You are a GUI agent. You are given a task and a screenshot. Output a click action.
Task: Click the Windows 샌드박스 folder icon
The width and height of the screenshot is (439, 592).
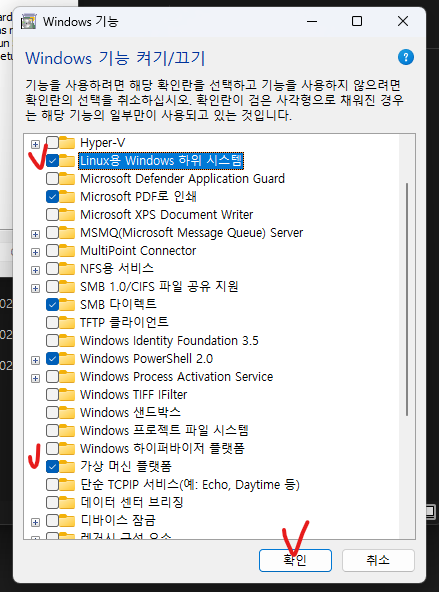click(67, 413)
